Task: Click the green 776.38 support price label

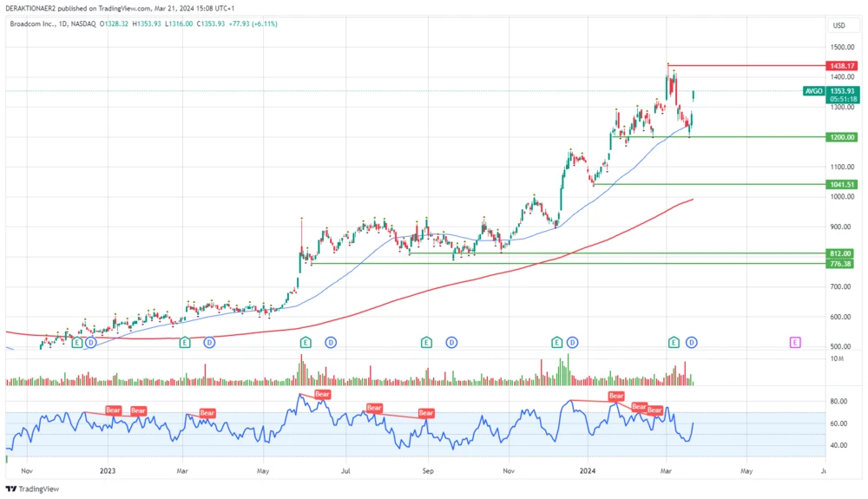Action: (x=840, y=264)
